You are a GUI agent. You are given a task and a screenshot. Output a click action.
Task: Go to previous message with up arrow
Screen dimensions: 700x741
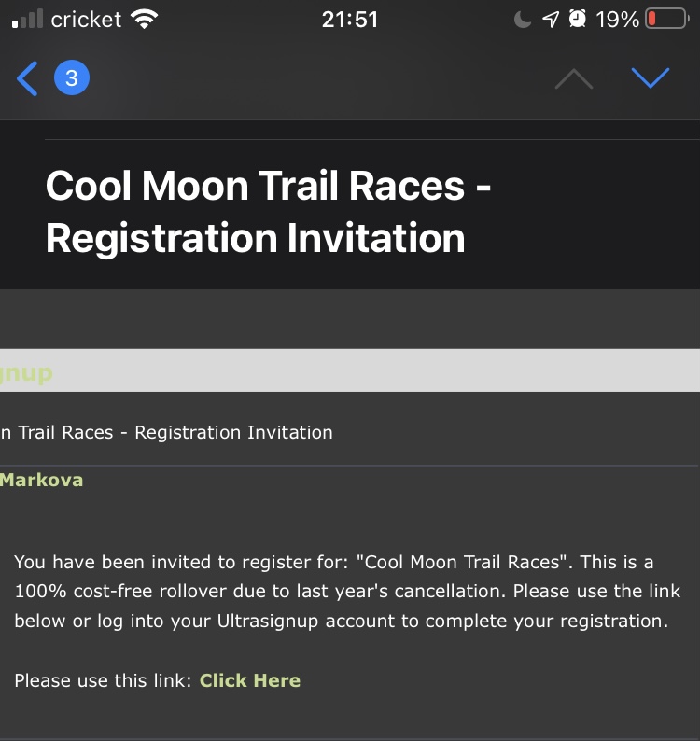tap(573, 79)
